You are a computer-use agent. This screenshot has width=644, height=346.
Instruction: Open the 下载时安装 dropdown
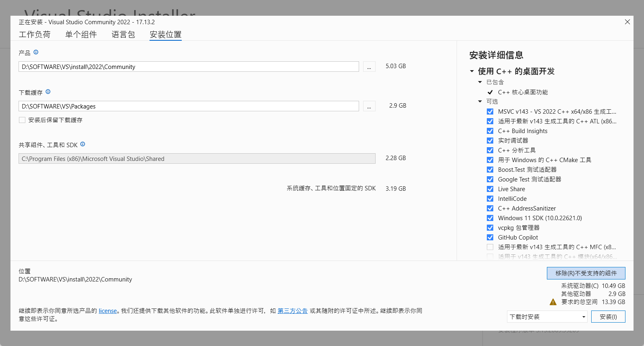point(547,317)
